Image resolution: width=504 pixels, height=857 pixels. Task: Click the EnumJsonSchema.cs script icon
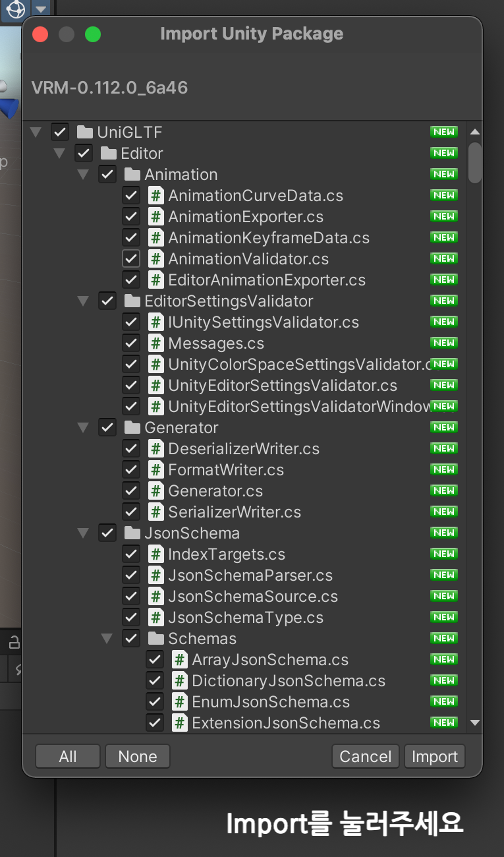point(180,702)
